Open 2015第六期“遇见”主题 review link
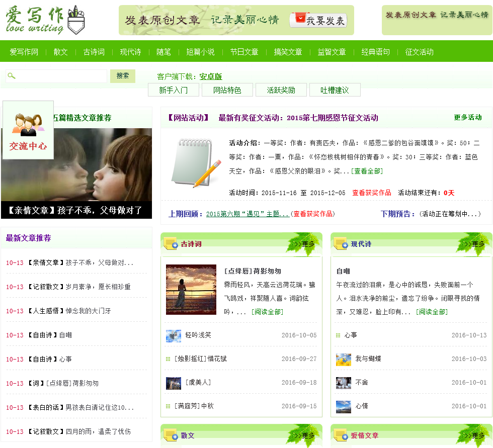Viewport: 493px width, 448px height. [x=248, y=214]
